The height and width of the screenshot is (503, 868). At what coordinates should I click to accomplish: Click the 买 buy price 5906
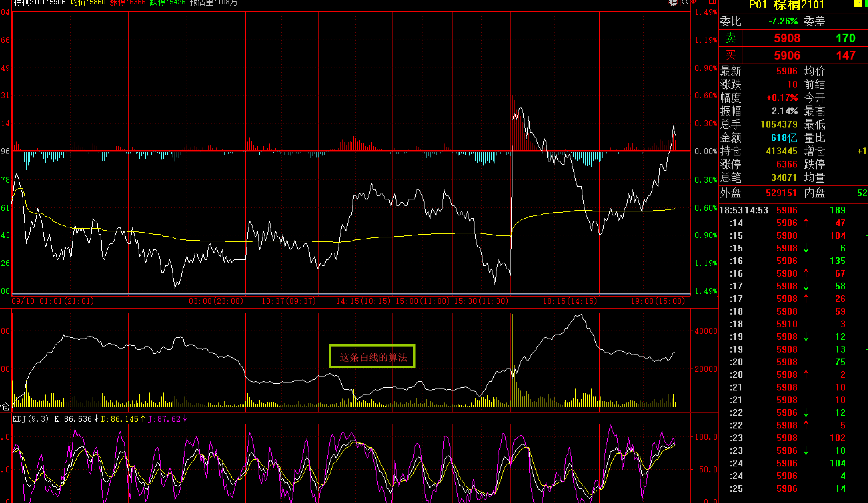[x=787, y=55]
